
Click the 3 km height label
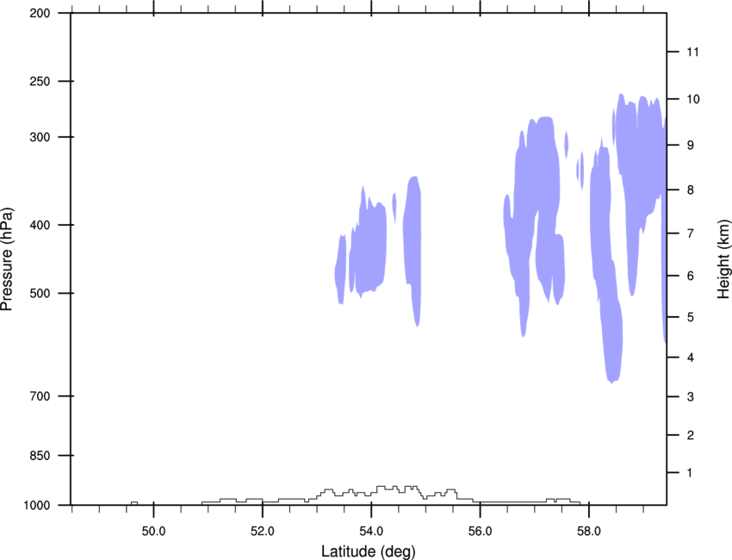(691, 397)
